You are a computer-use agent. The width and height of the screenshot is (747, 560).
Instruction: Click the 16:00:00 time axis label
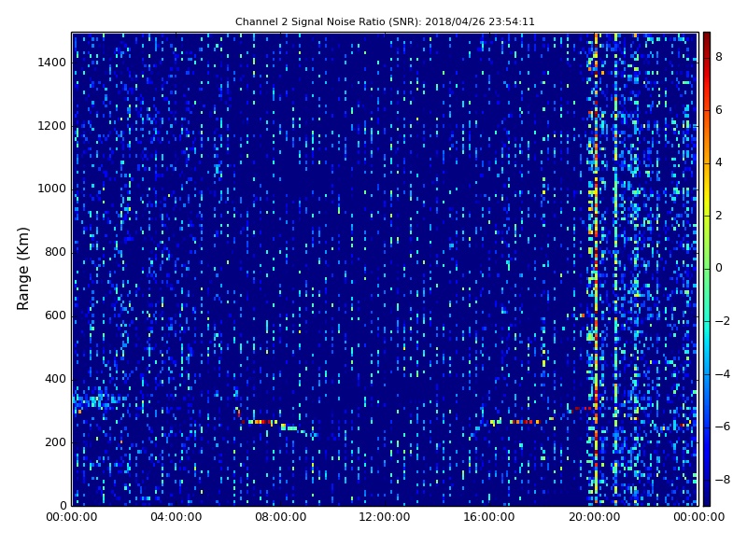click(489, 517)
